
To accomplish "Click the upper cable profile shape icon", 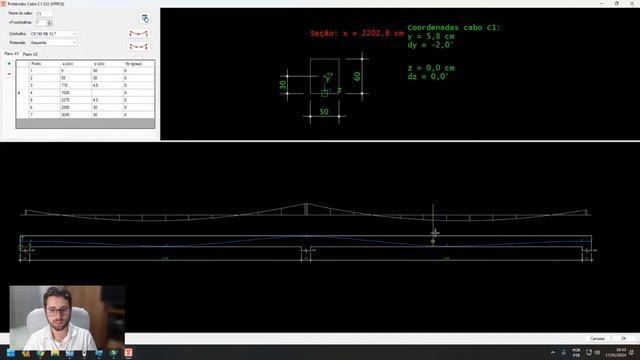I will pos(139,33).
